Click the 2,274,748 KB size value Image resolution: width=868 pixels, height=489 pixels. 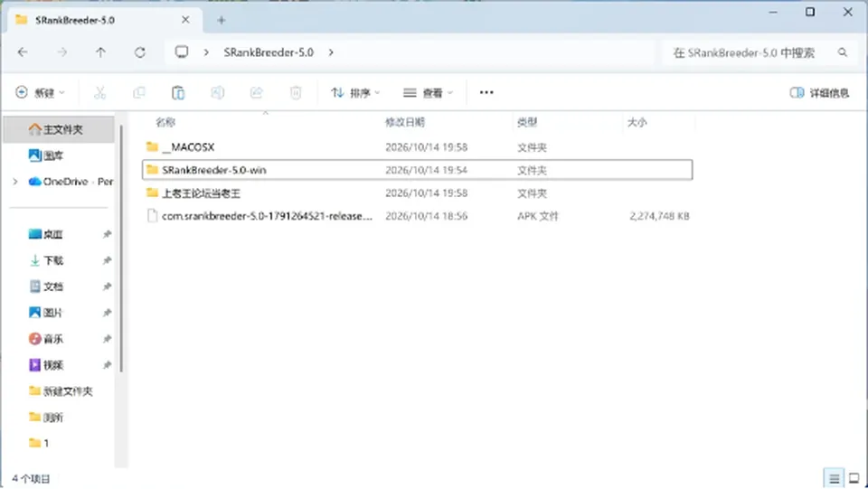coord(659,216)
